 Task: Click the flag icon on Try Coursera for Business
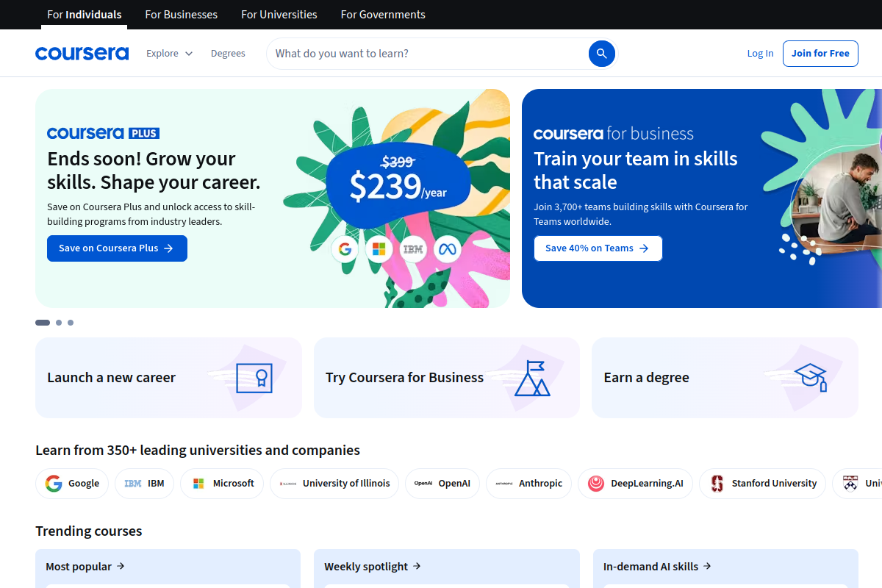533,376
